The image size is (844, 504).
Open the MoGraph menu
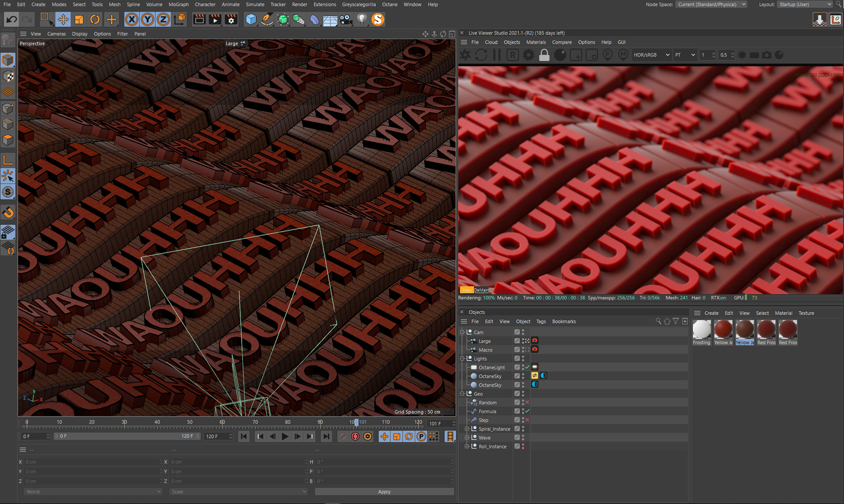178,4
